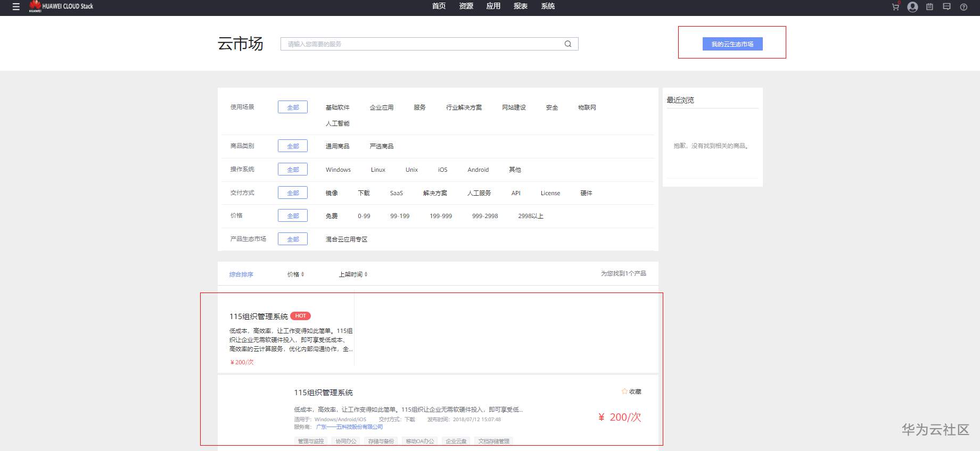
Task: Filter by 网站建设 scenario
Action: click(x=514, y=107)
